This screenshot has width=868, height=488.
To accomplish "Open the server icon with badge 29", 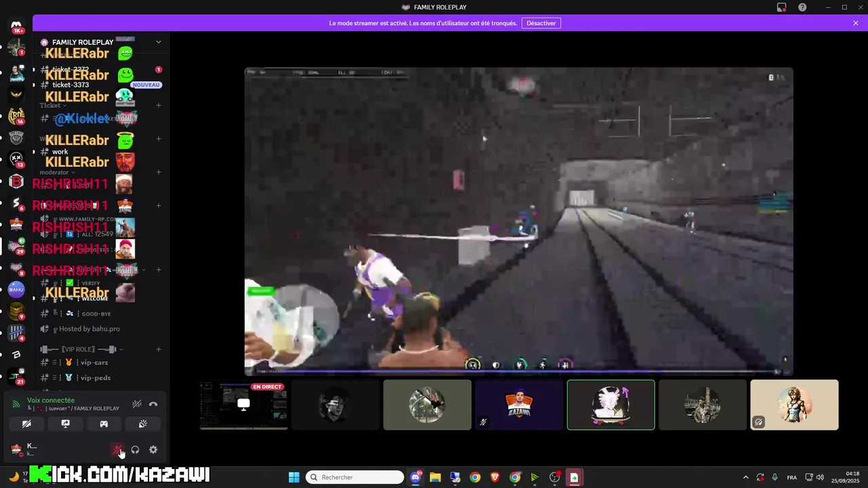I will [x=17, y=246].
